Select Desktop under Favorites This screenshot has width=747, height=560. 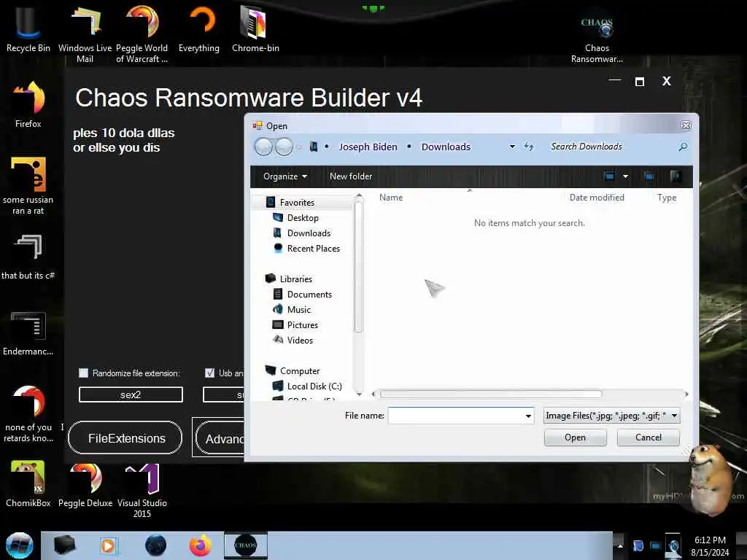[303, 217]
